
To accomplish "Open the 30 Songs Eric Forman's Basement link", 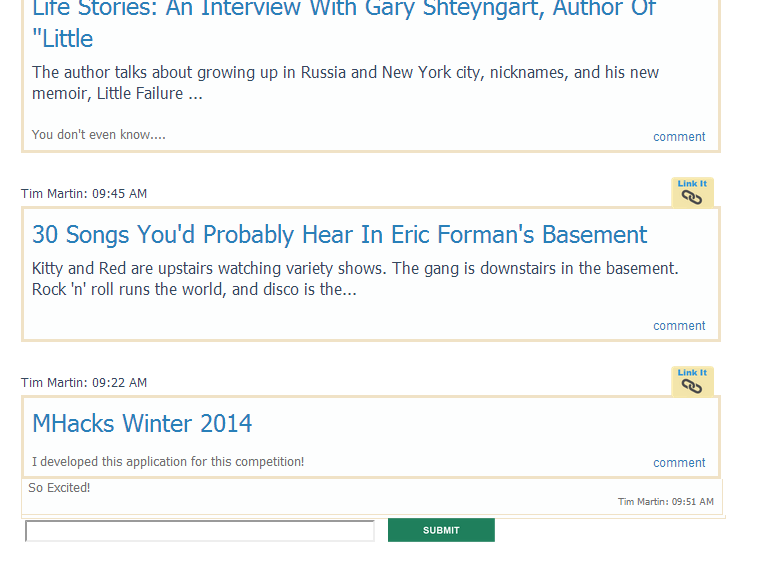I will 339,235.
